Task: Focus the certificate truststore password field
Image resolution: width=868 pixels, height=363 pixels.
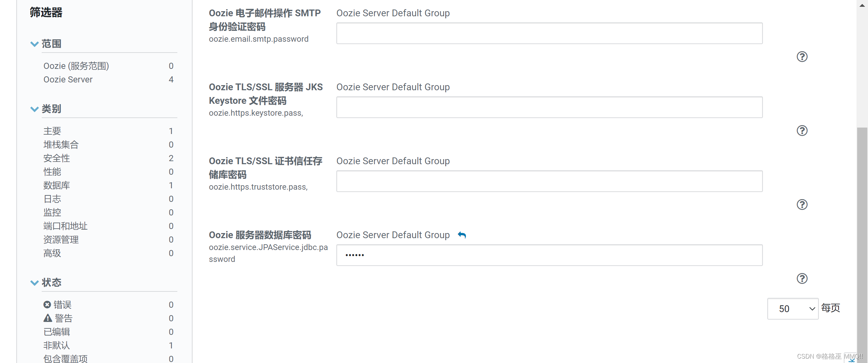Action: pos(549,181)
